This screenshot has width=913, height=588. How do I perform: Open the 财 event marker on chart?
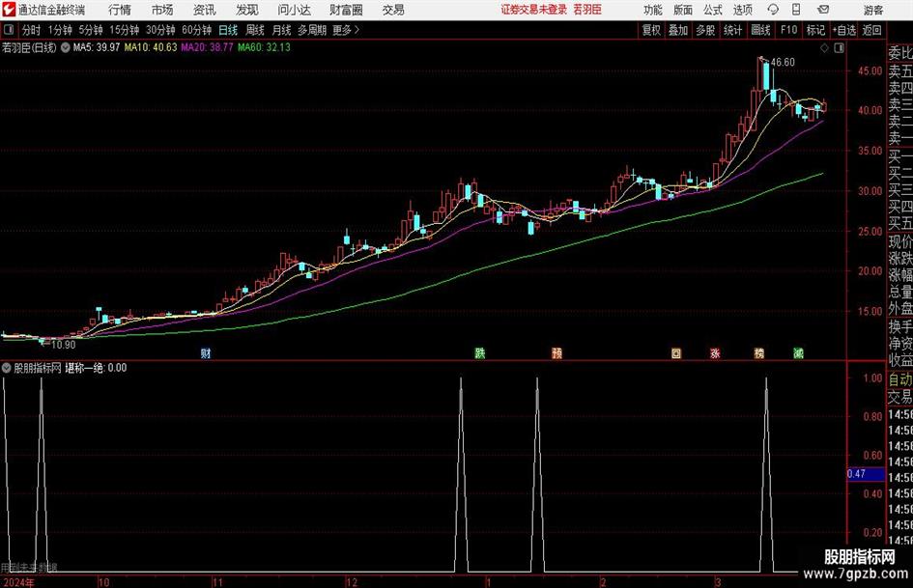[x=206, y=352]
